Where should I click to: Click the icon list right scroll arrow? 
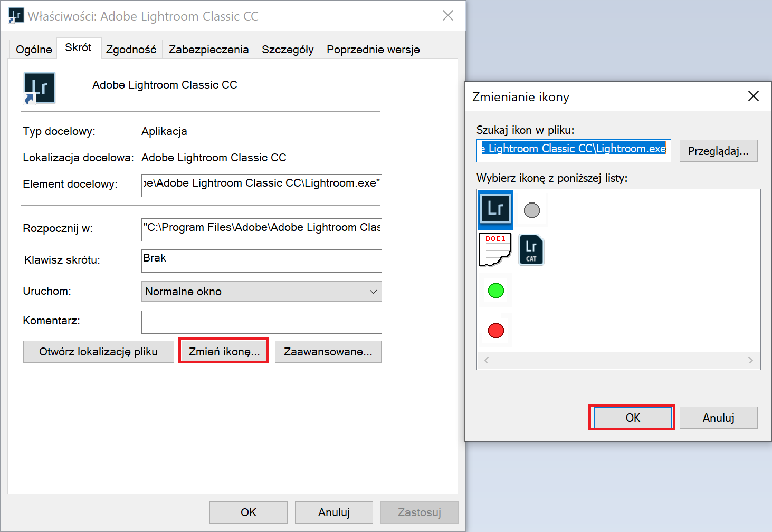[750, 360]
